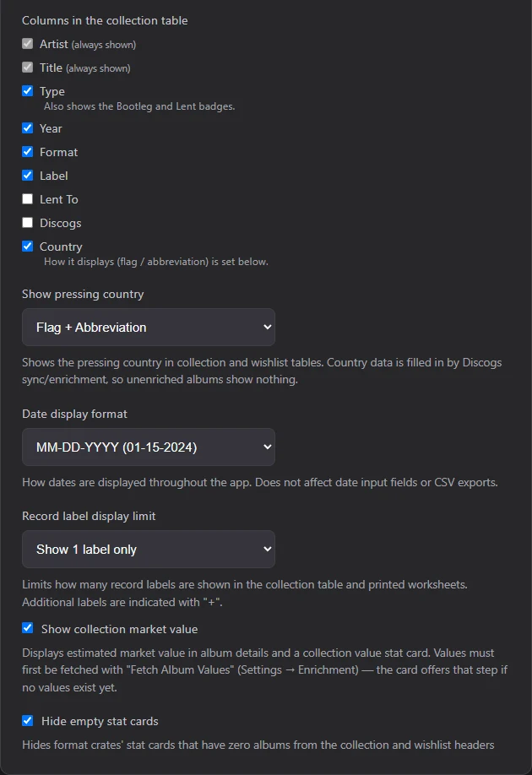Click the disabled Artist always-shown checkbox
The width and height of the screenshot is (532, 775).
28,44
